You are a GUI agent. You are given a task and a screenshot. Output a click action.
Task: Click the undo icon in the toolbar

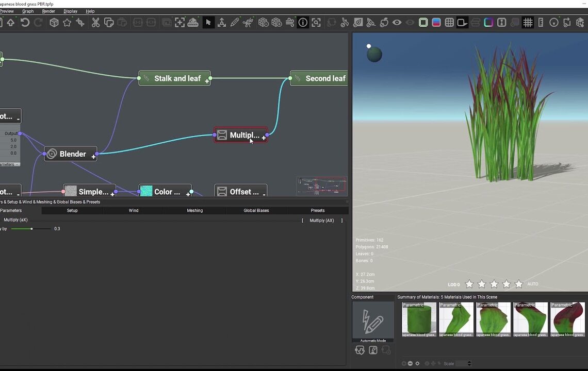[x=24, y=23]
